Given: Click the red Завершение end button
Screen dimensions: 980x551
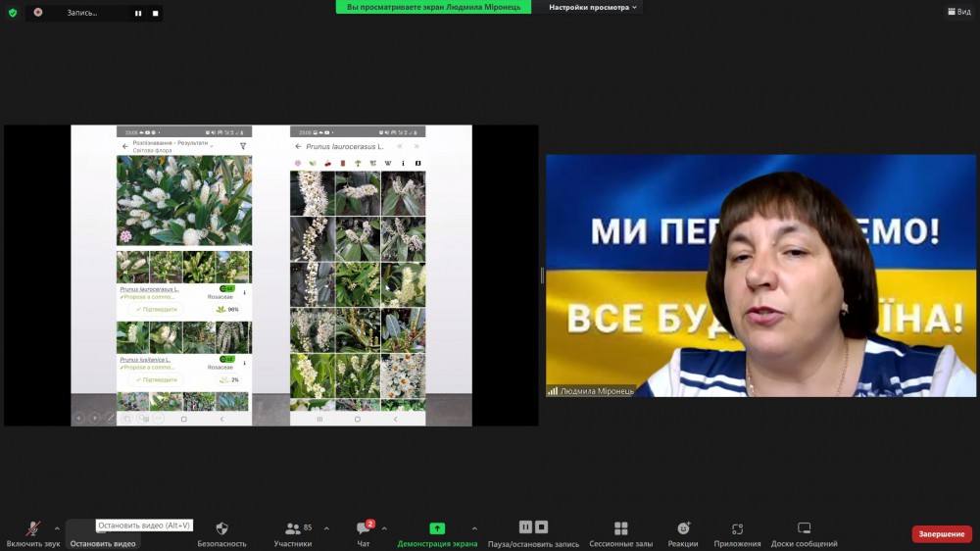Looking at the screenshot, I should [x=942, y=534].
